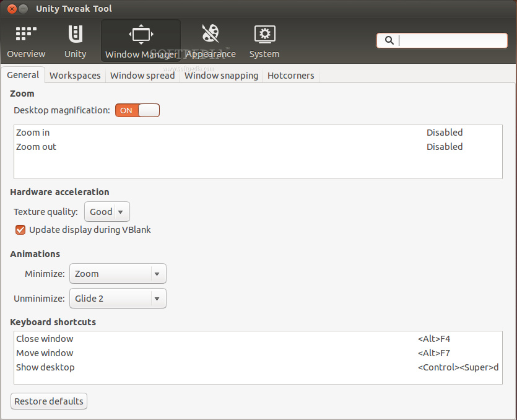The image size is (517, 420).
Task: Click the search magnifier icon
Action: click(389, 40)
